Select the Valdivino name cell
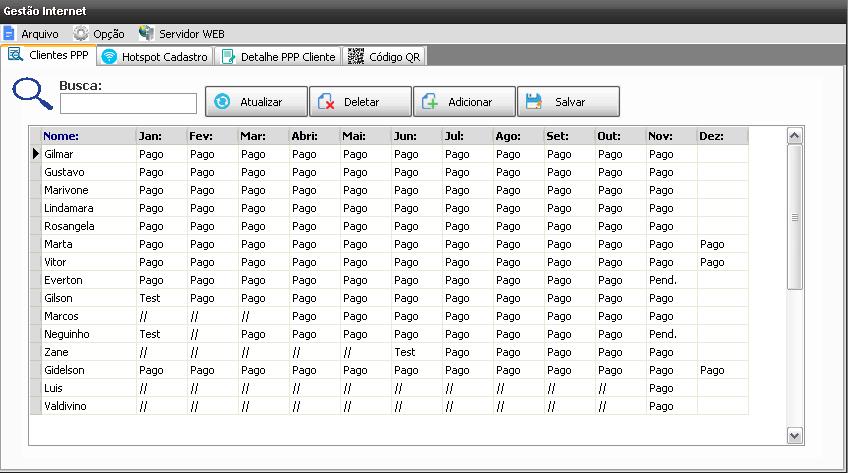Screen dimensions: 848x473 89,407
